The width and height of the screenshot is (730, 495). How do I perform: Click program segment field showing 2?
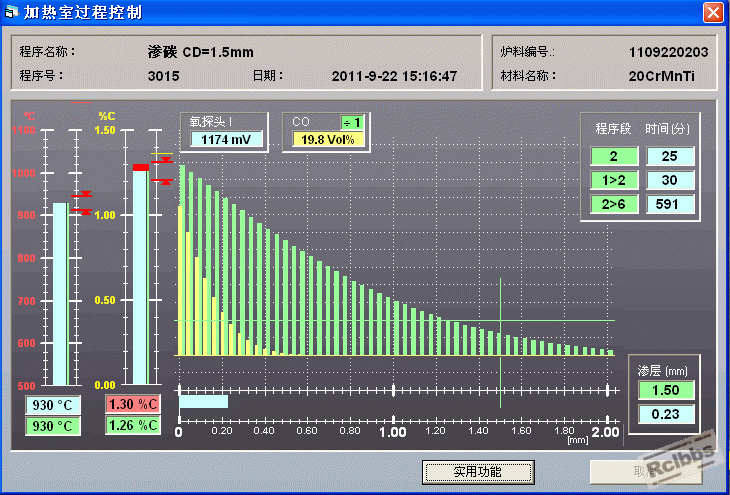point(614,156)
